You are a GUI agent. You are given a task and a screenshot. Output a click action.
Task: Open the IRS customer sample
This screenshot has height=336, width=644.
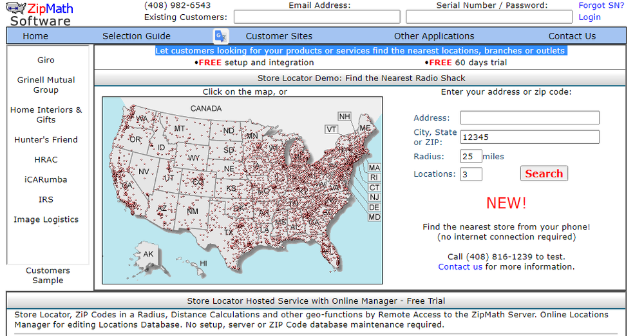tap(46, 199)
